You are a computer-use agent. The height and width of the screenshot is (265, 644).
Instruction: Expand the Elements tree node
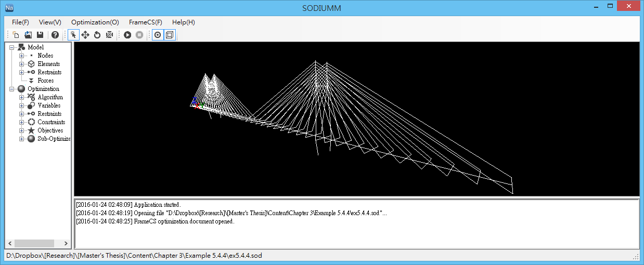(21, 64)
